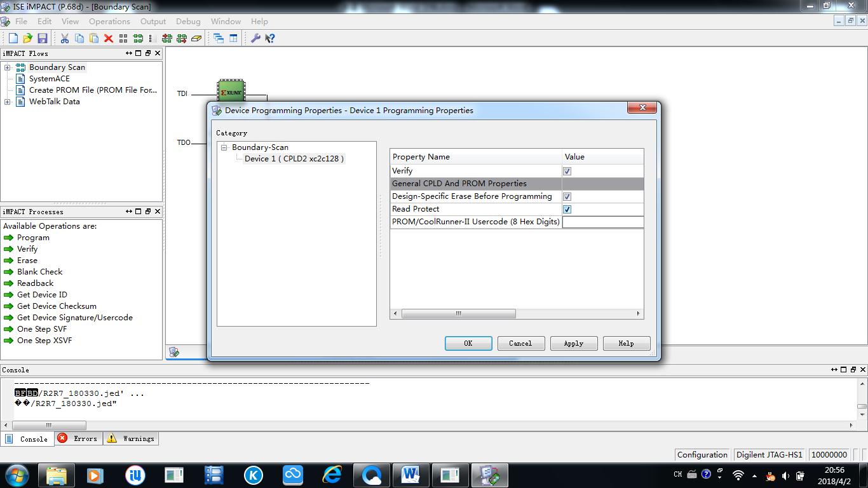Click the Get Device ID operation
This screenshot has height=488, width=868.
click(x=42, y=295)
